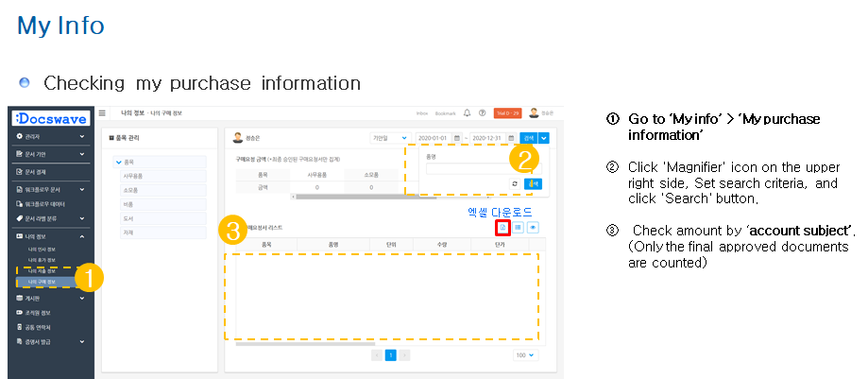Click the Excel download icon
The width and height of the screenshot is (868, 379).
pyautogui.click(x=502, y=227)
